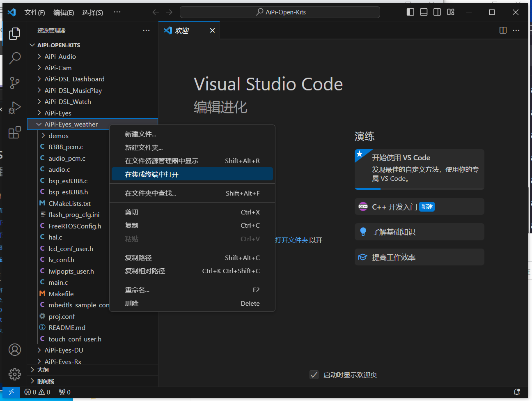Open C++ 开发入门 walkthrough
The width and height of the screenshot is (532, 401).
420,207
